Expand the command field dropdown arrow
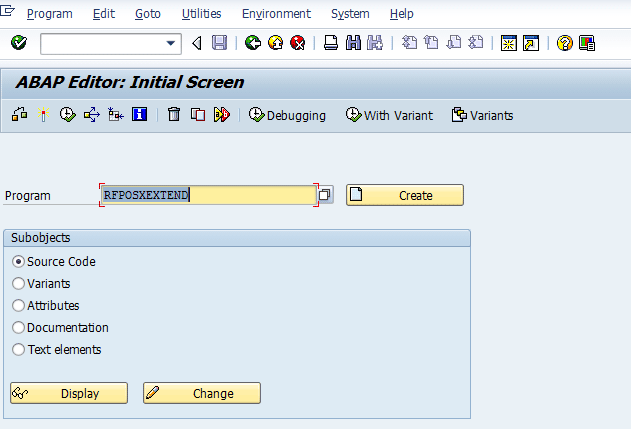Image resolution: width=631 pixels, height=429 pixels. [171, 43]
